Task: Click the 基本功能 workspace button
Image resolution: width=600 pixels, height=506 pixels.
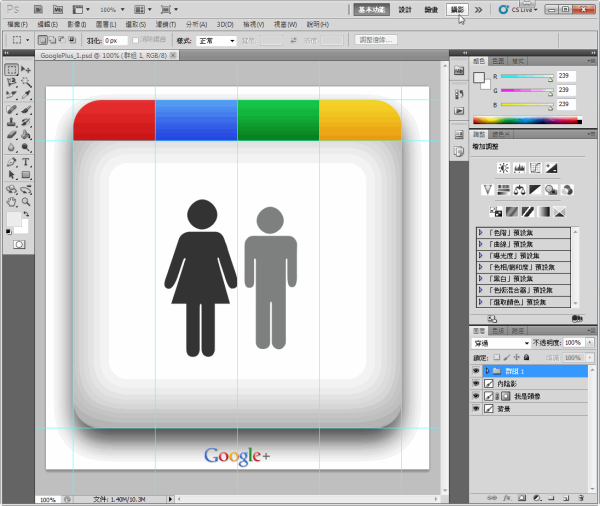Action: (370, 9)
